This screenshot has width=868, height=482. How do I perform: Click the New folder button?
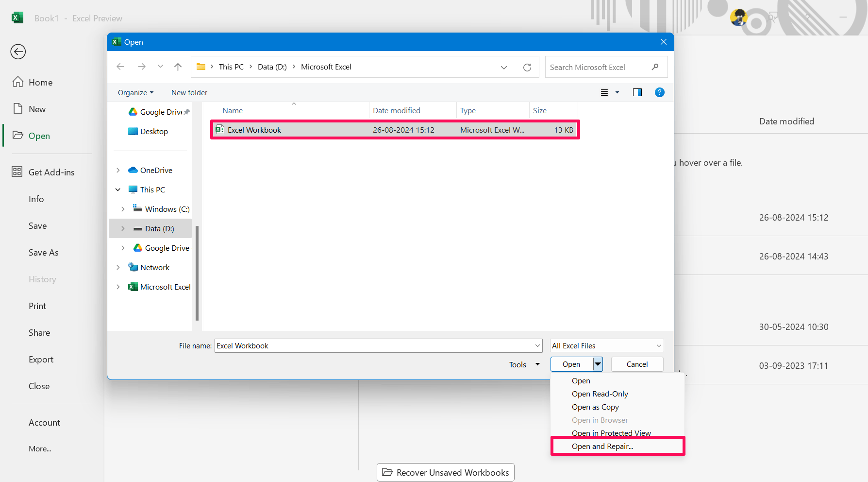pyautogui.click(x=189, y=92)
